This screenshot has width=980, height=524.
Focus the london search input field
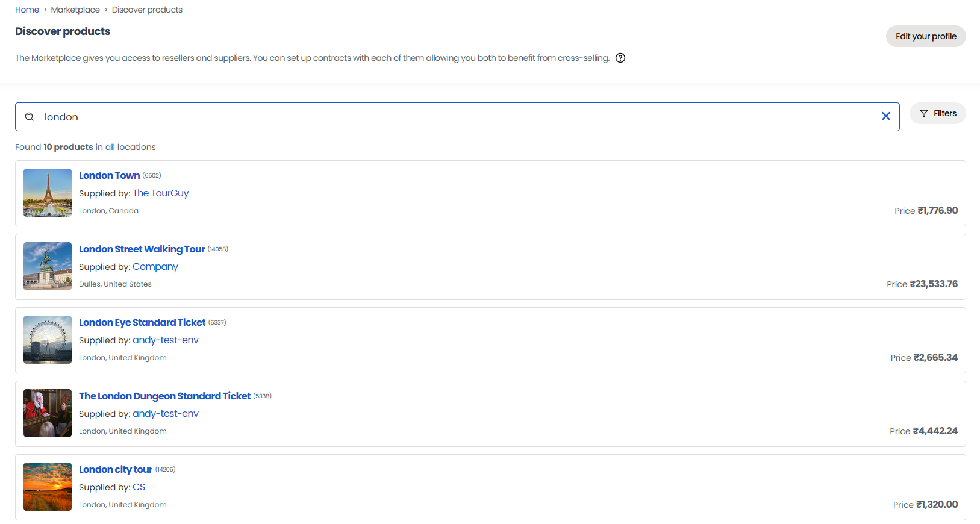click(458, 117)
